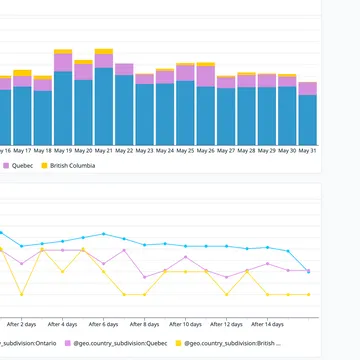Select the May 21 stacked bar

pyautogui.click(x=104, y=97)
